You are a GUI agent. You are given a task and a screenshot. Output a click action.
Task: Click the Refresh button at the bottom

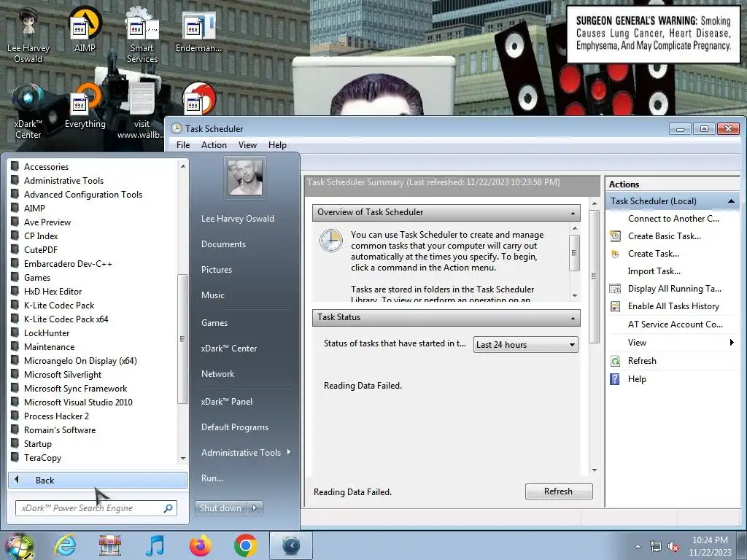(558, 491)
